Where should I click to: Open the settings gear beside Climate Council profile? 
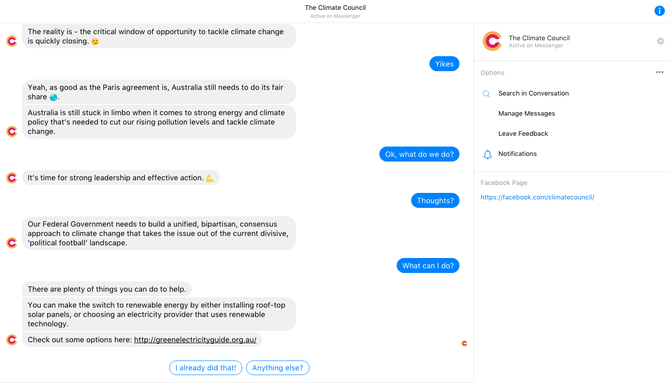pyautogui.click(x=660, y=41)
